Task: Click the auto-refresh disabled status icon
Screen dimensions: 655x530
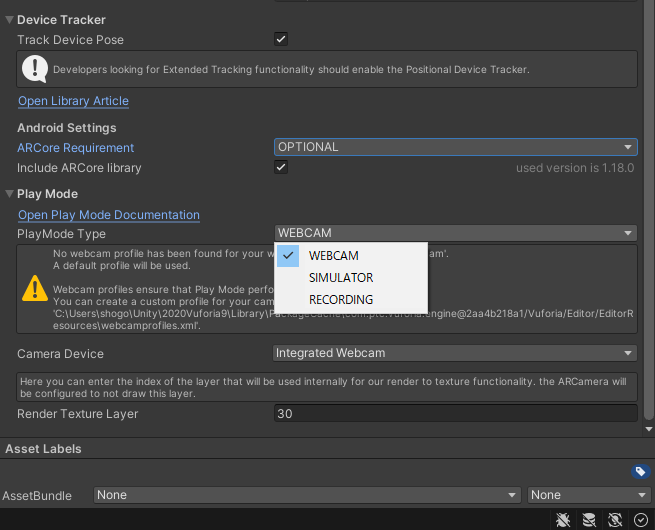Action: click(x=615, y=519)
